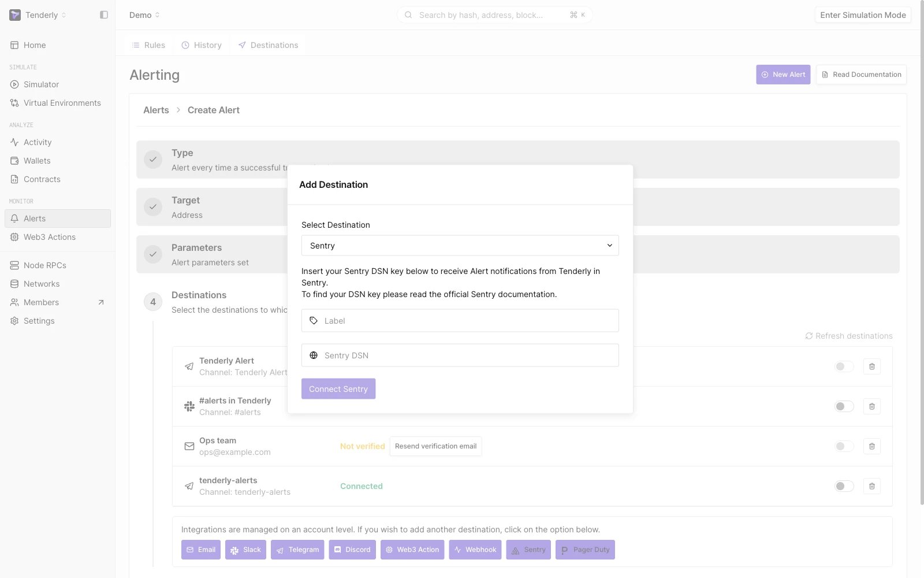Open Networks in the sidebar
The image size is (924, 578).
(58, 284)
